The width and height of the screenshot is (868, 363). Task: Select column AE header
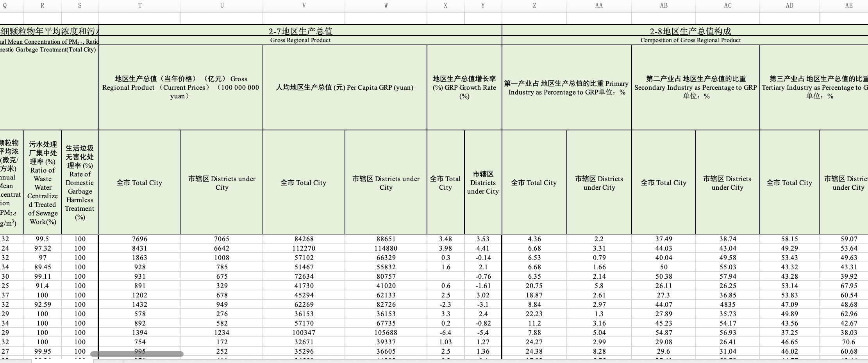pyautogui.click(x=844, y=5)
